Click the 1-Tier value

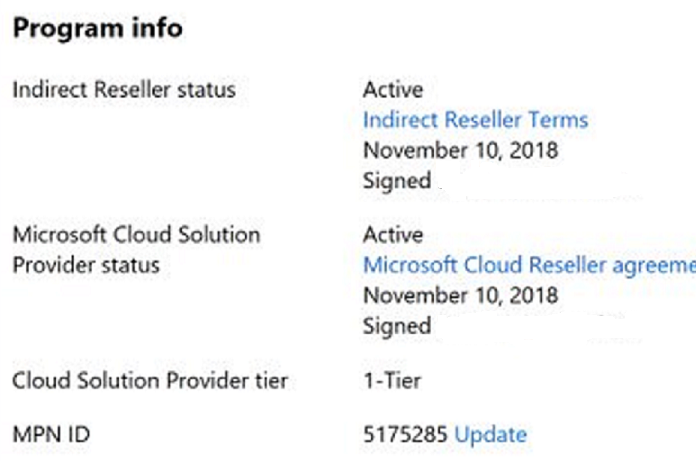coord(391,380)
